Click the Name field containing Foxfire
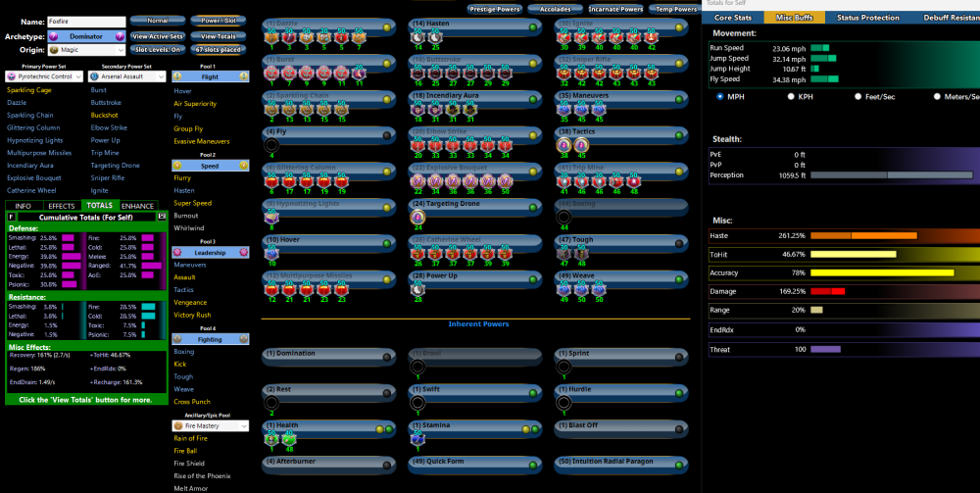The width and height of the screenshot is (980, 493). tap(86, 22)
